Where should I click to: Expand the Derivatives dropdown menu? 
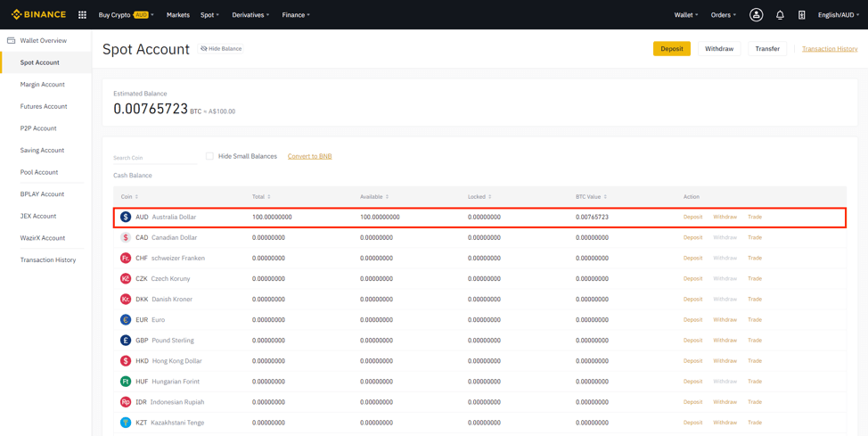coord(250,15)
